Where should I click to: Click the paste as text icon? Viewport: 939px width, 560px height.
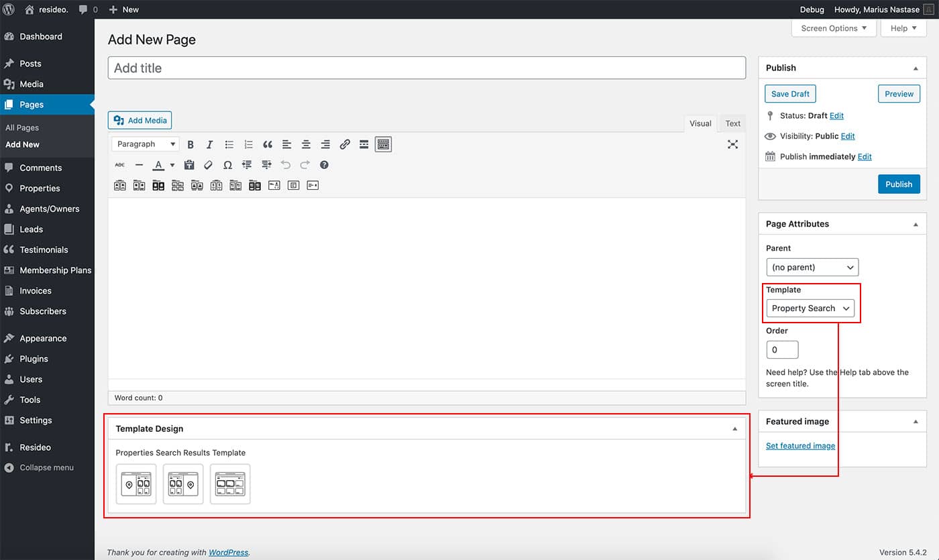pyautogui.click(x=189, y=165)
